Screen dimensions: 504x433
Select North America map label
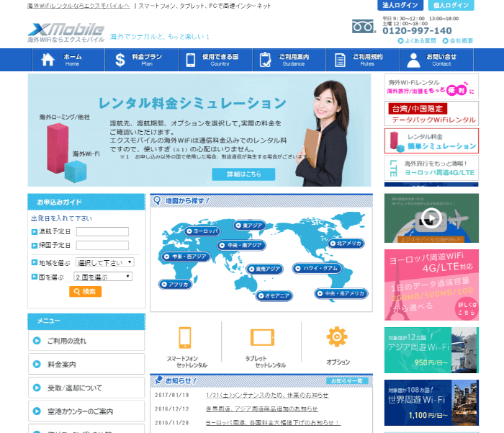(x=347, y=244)
